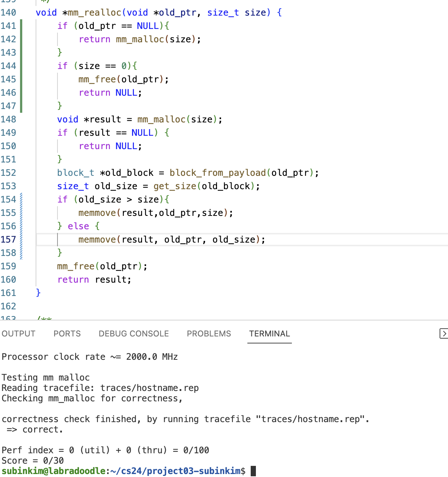
Task: Click the terminal shell icon in panel header
Action: coord(443,333)
